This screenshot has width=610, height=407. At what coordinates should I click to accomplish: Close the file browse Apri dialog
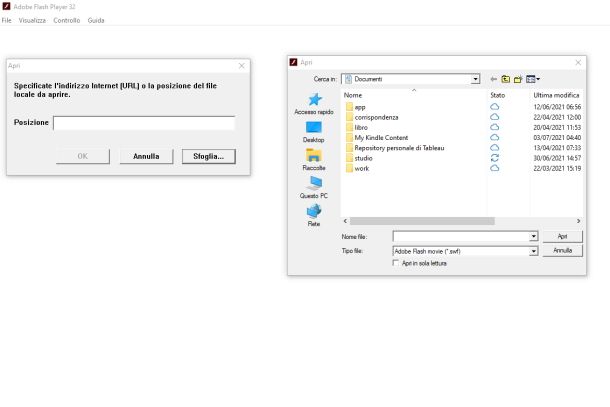pyautogui.click(x=578, y=62)
